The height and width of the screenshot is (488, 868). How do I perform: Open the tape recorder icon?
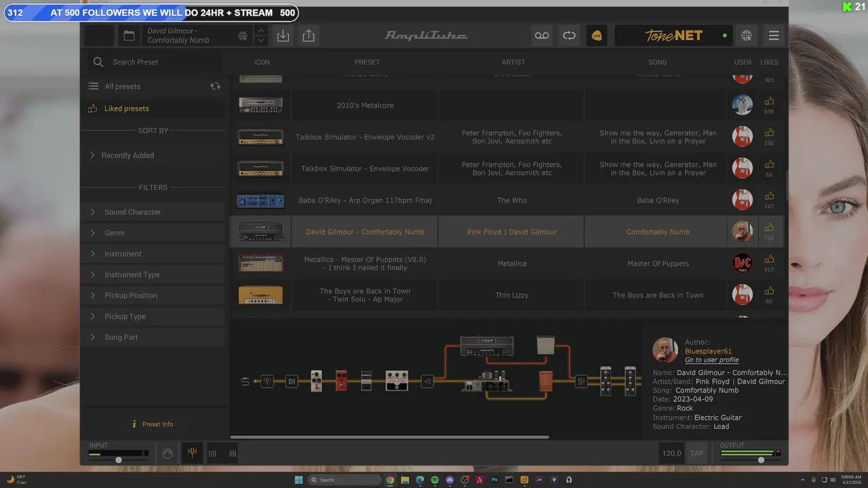tap(542, 36)
